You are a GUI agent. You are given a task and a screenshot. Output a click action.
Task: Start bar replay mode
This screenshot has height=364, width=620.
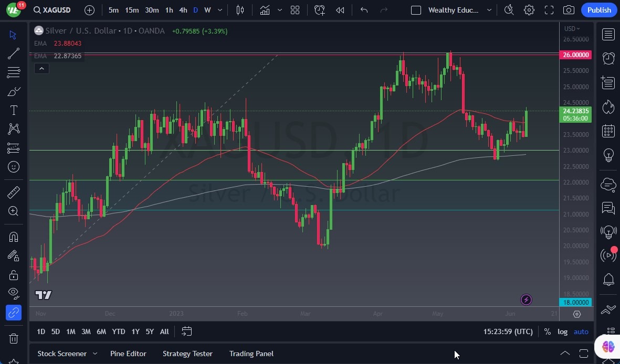(340, 10)
